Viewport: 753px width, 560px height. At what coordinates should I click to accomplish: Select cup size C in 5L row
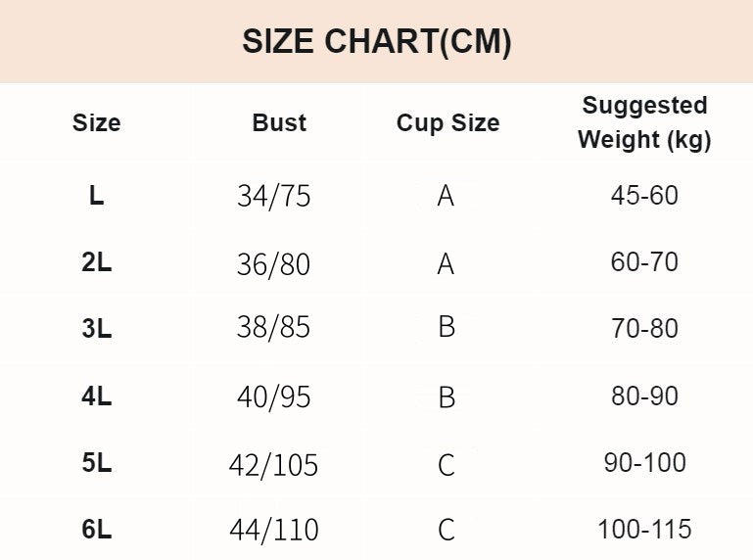click(447, 465)
